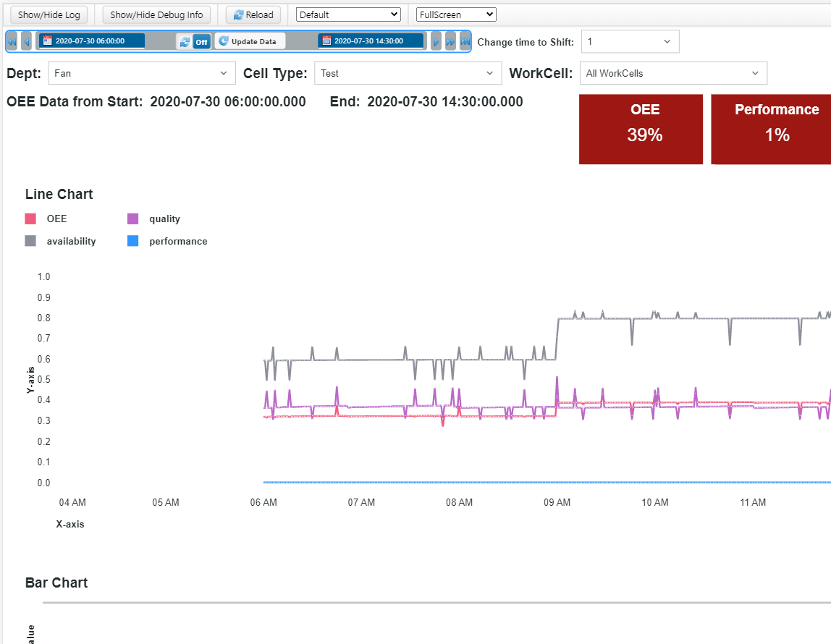Click the red OEE 39% tile
The image size is (831, 644).
coord(641,129)
